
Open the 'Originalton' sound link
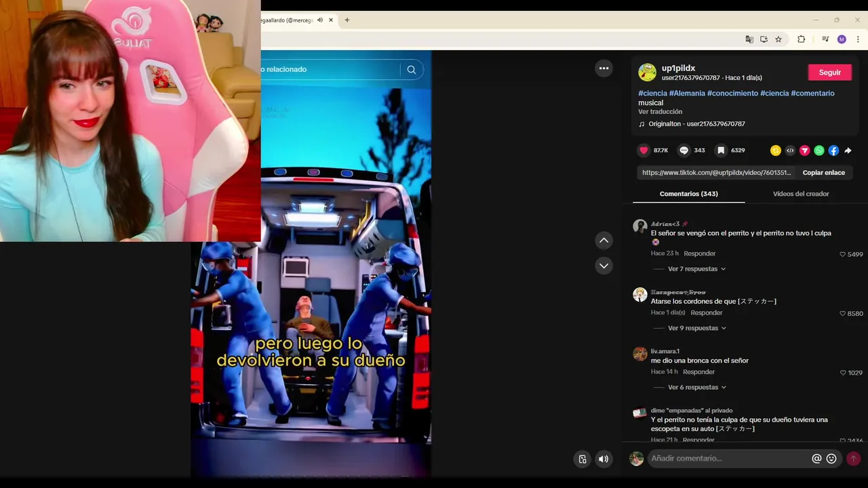696,124
